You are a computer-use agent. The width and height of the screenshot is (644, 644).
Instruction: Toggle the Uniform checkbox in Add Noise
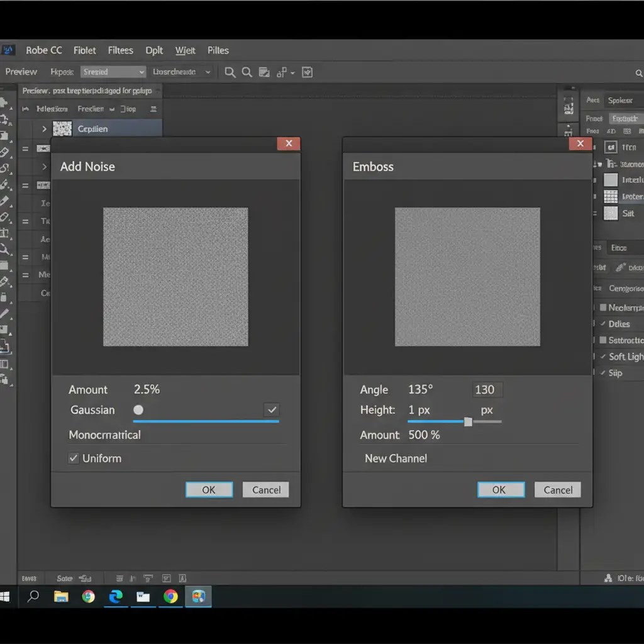(74, 458)
